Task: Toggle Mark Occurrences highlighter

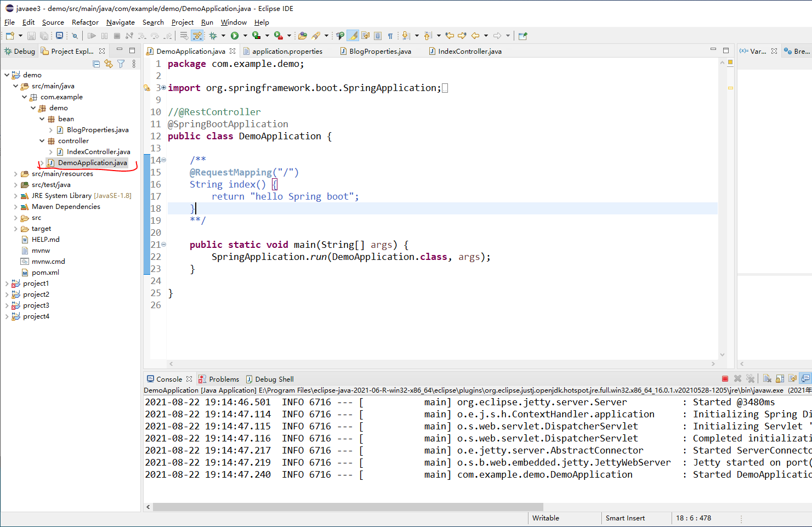Action: 353,36
